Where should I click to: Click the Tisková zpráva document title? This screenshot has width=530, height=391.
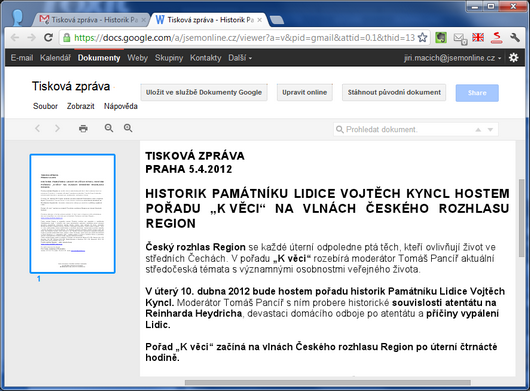click(x=71, y=86)
